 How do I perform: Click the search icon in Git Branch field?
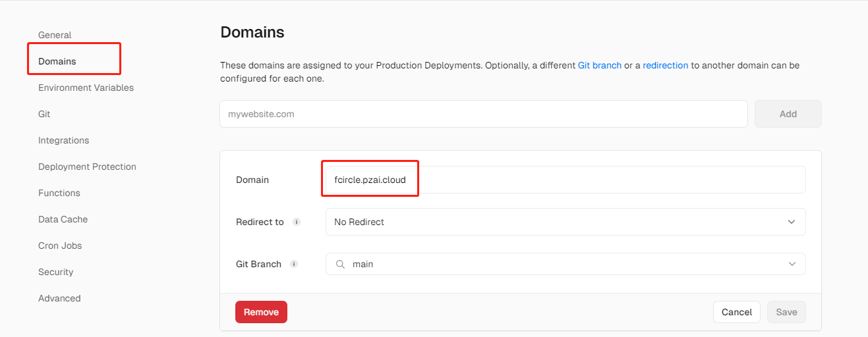[341, 264]
